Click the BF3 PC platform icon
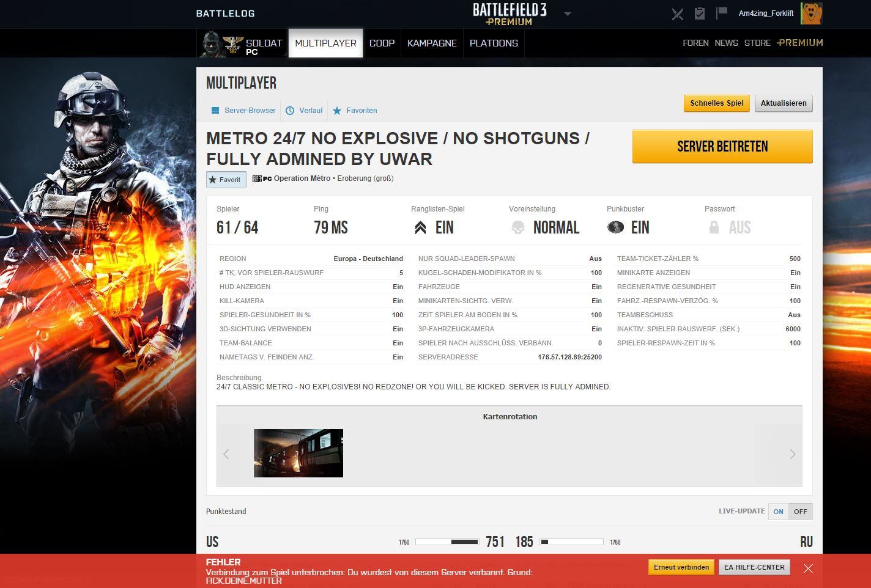The height and width of the screenshot is (588, 871). point(262,179)
